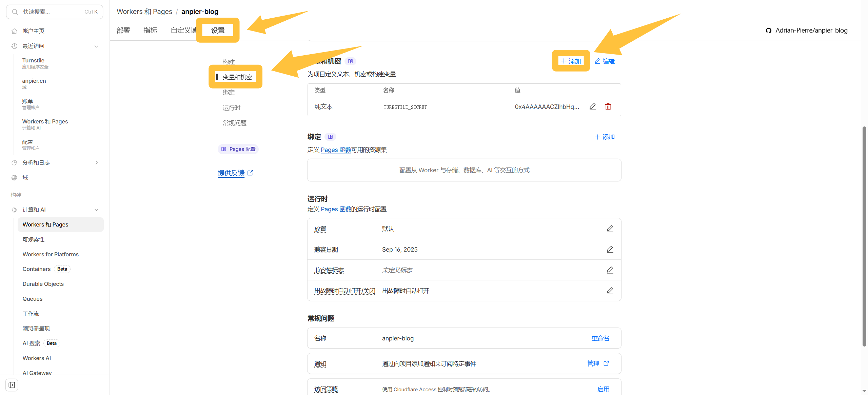This screenshot has height=395, width=868.
Task: Click 重命名 to rename the project
Action: tap(600, 338)
